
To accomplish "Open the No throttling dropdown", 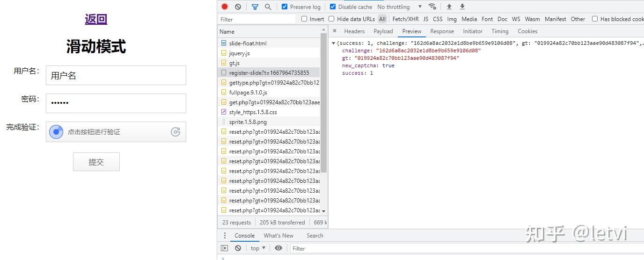I will tap(399, 7).
